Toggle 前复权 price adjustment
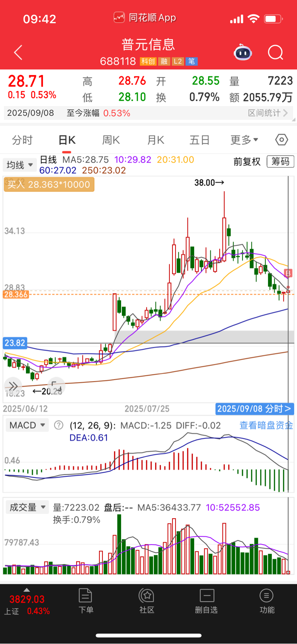The image size is (297, 644). tap(247, 161)
